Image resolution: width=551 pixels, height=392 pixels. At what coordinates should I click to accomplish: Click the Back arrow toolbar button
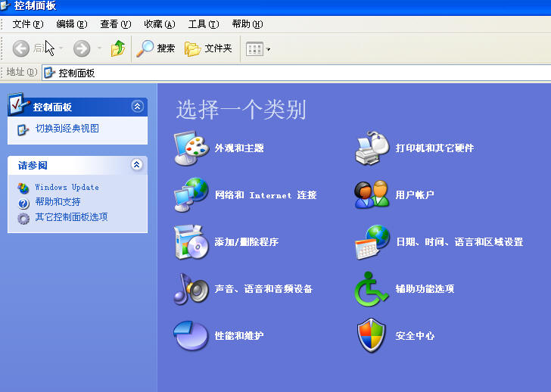coord(21,48)
